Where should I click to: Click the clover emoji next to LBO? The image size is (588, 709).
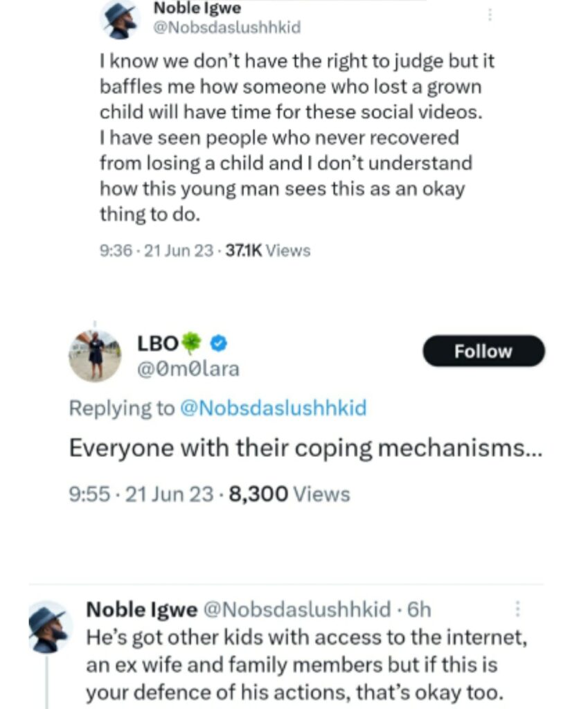pos(191,343)
